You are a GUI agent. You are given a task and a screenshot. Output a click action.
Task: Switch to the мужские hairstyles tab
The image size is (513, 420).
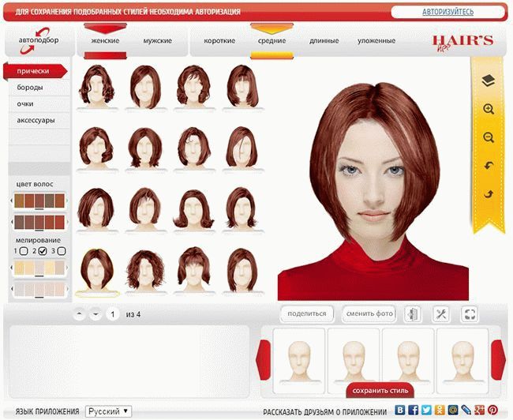(157, 41)
